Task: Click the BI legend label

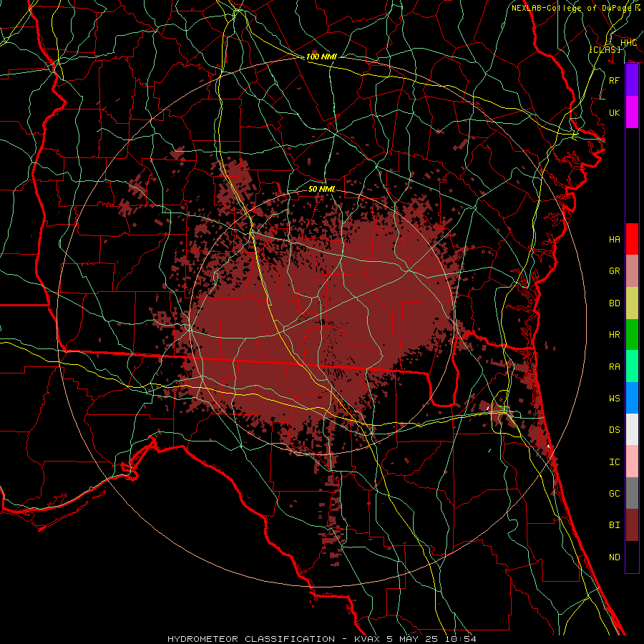Action: coord(615,525)
